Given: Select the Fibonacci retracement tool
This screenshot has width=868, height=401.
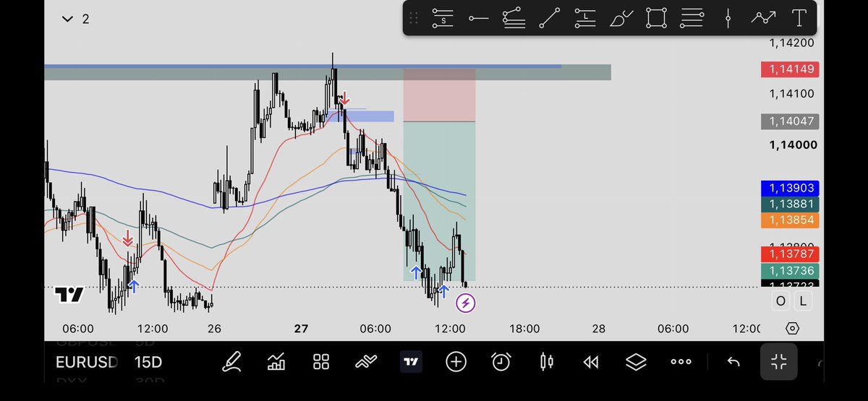Looking at the screenshot, I should pos(514,18).
